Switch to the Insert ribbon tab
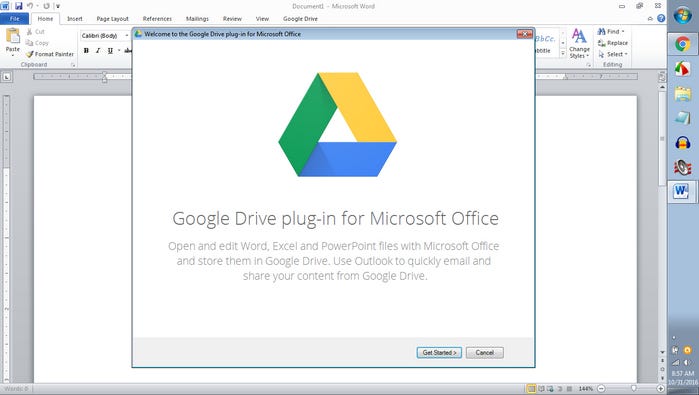Image resolution: width=699 pixels, height=395 pixels. (x=74, y=19)
